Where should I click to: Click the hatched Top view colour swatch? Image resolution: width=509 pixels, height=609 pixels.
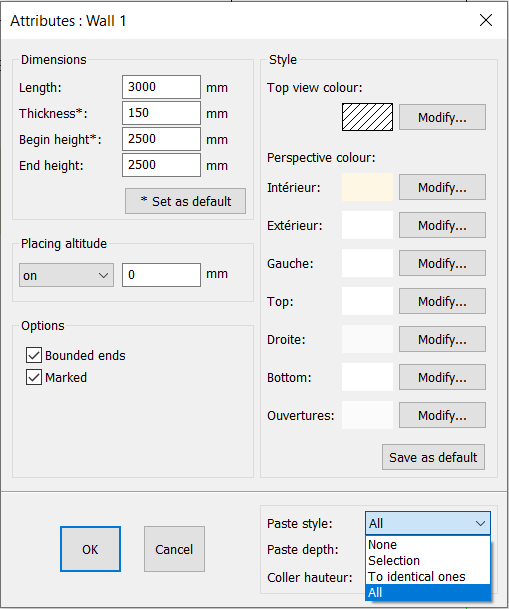coord(367,117)
